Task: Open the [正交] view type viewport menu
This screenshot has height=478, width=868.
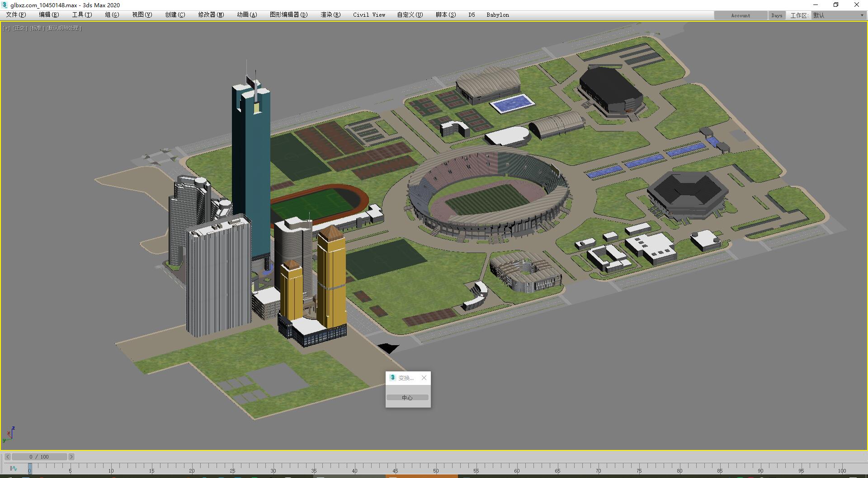Action: tap(20, 28)
